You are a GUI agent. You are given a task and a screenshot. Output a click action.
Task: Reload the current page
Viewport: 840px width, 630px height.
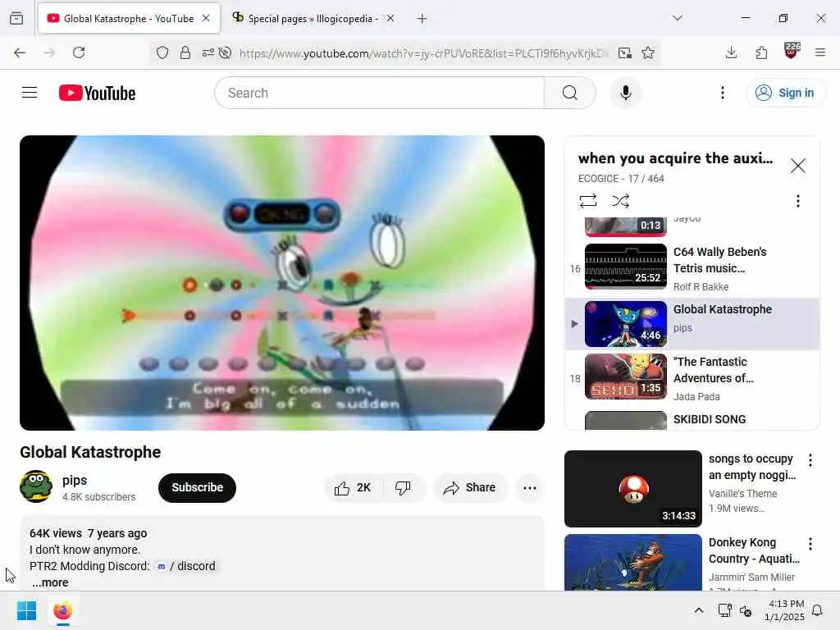79,52
